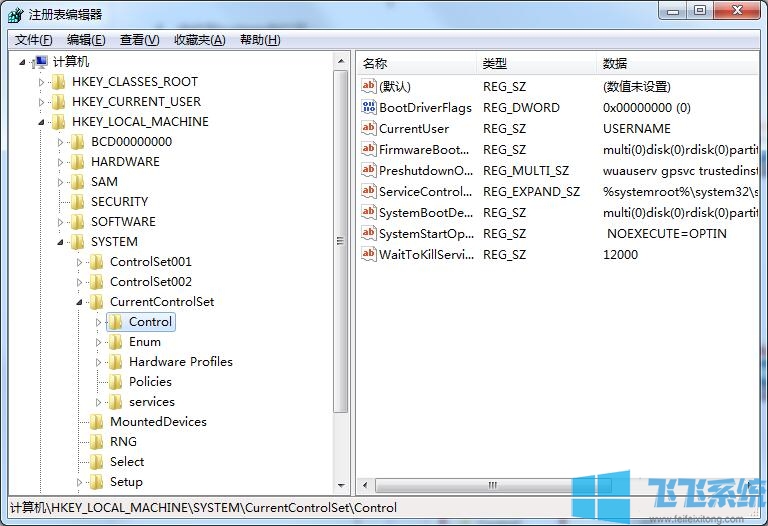Click the CurrentUser string value icon
The width and height of the screenshot is (768, 526).
[368, 129]
